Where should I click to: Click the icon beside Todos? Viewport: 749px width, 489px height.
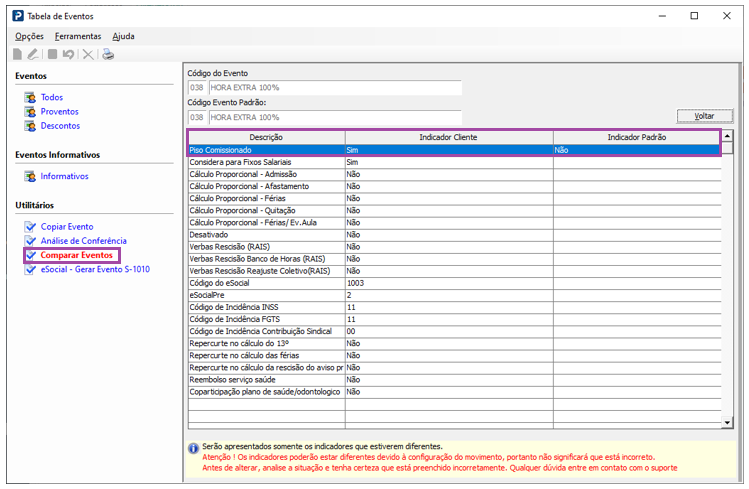(30, 97)
